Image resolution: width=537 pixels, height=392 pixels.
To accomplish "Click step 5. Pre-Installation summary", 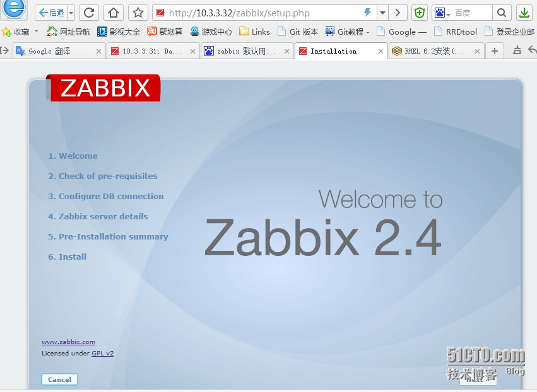I will [109, 237].
